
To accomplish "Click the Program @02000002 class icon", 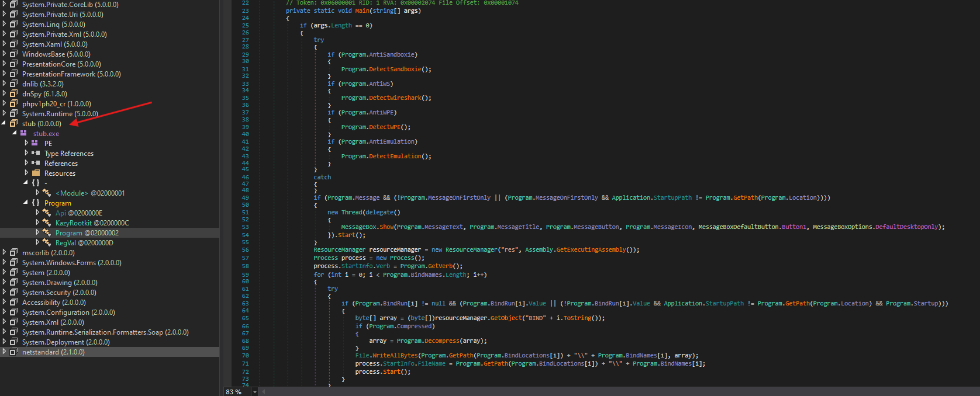I will pyautogui.click(x=47, y=233).
